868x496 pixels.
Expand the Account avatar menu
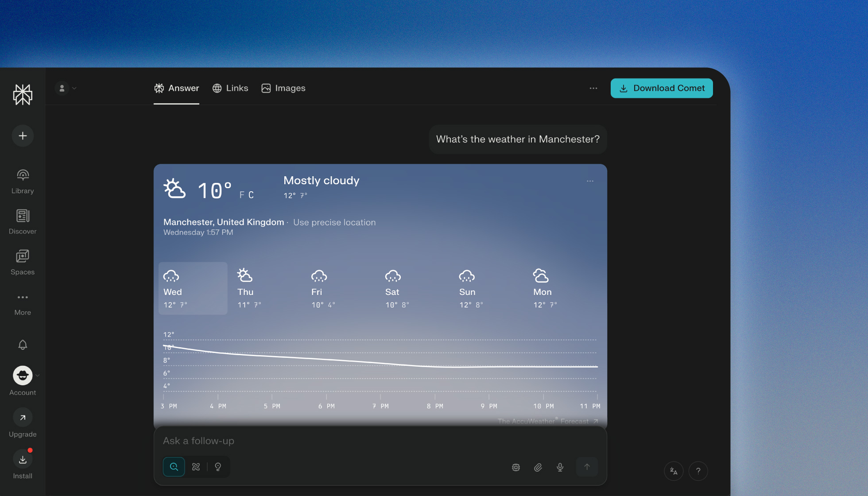tap(23, 376)
